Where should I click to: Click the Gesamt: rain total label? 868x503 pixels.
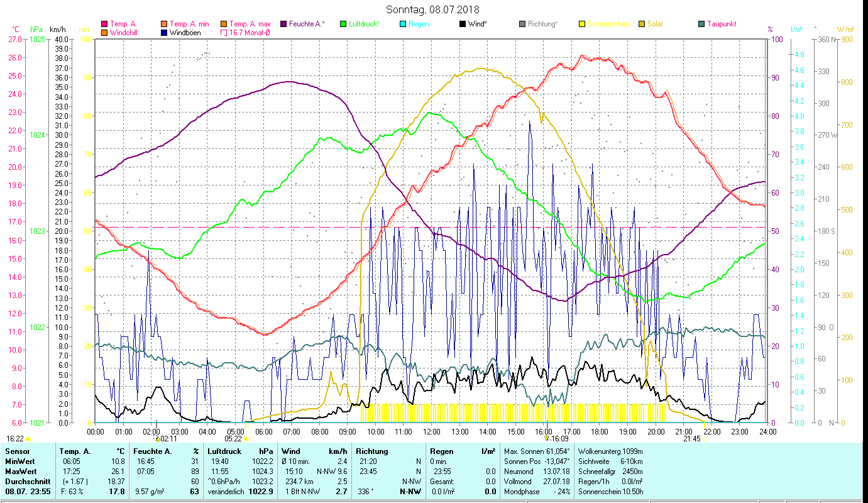tap(442, 482)
